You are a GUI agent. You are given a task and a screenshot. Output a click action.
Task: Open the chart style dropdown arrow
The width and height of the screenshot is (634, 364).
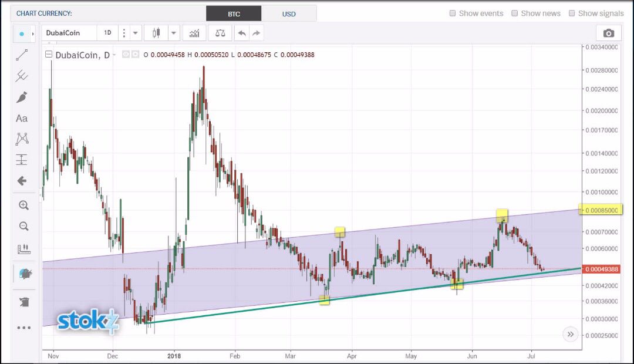[x=173, y=33]
